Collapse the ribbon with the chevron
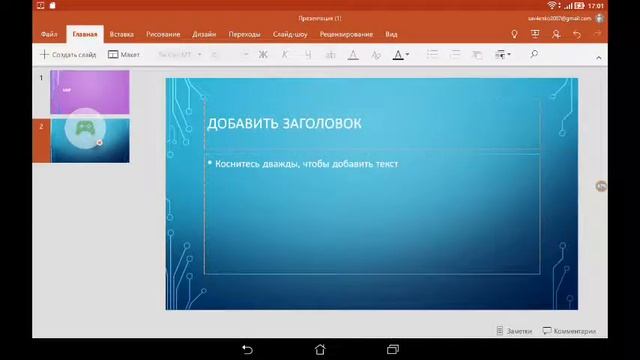Image resolution: width=640 pixels, height=360 pixels. click(x=598, y=58)
